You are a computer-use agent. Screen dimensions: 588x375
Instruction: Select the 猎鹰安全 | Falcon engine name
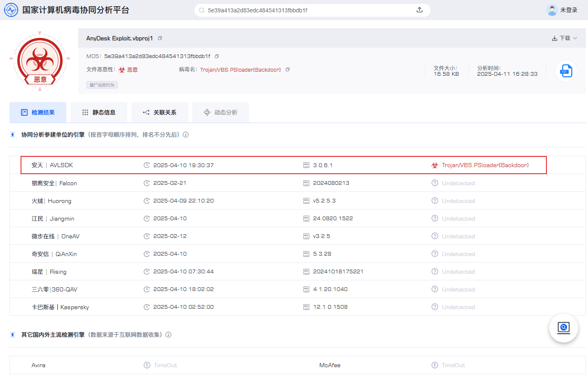[54, 183]
